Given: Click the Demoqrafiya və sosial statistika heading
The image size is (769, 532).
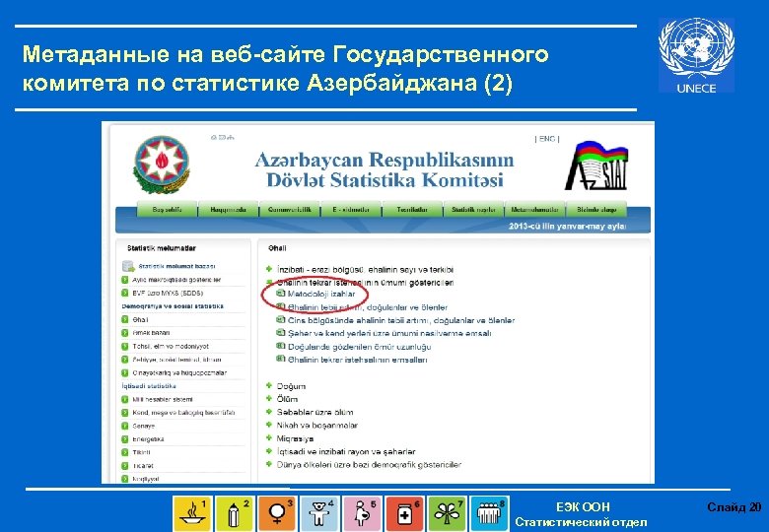Looking at the screenshot, I should click(x=173, y=306).
